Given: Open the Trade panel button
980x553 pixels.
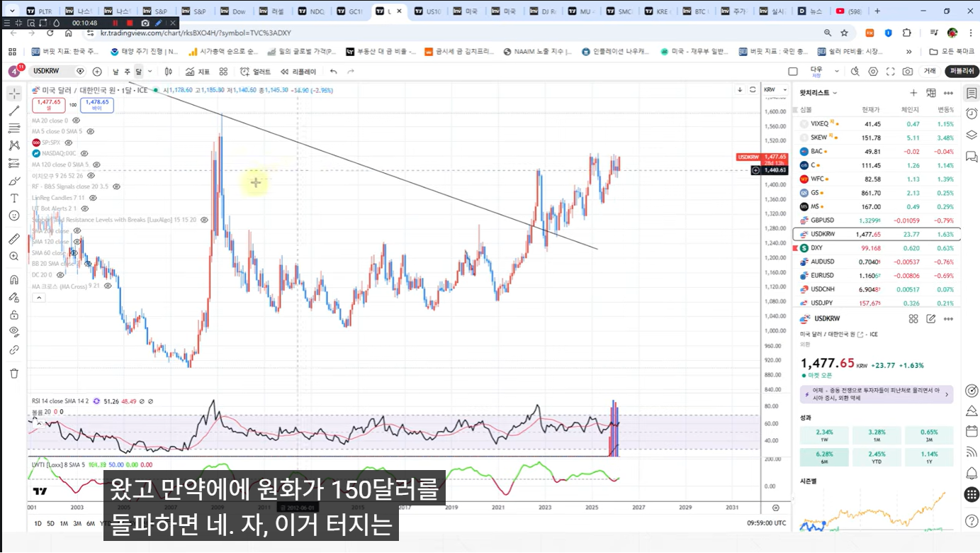Looking at the screenshot, I should point(930,72).
